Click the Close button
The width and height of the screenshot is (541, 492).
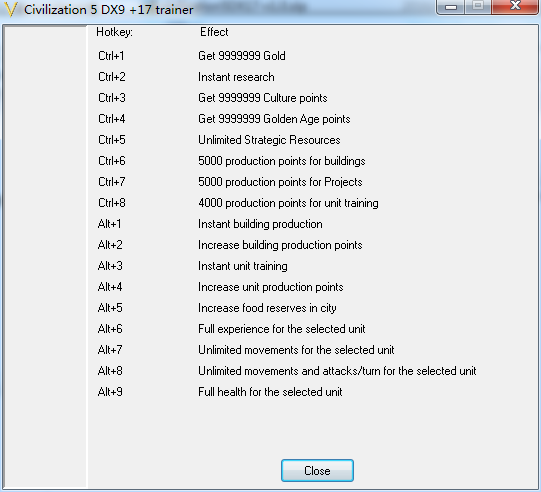tap(317, 470)
